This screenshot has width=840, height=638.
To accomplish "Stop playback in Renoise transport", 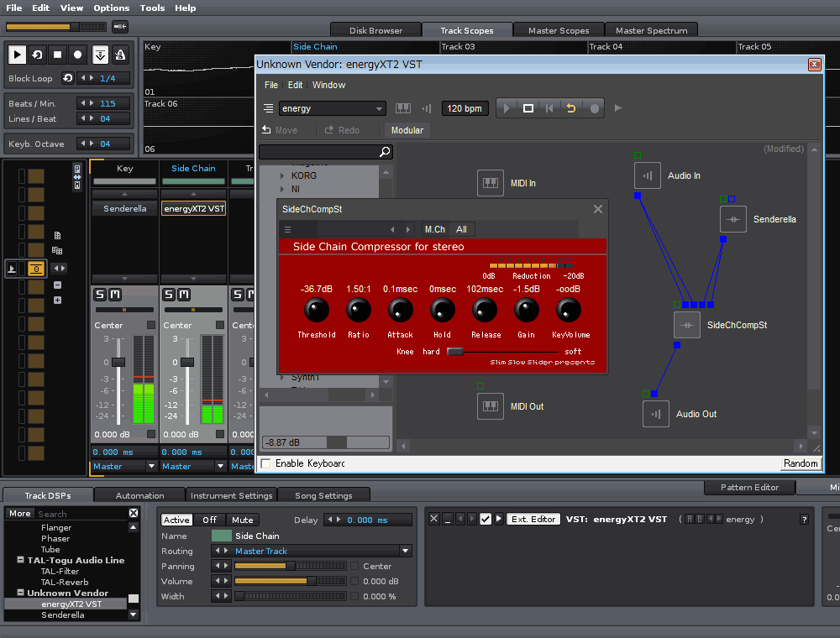I will [x=57, y=55].
